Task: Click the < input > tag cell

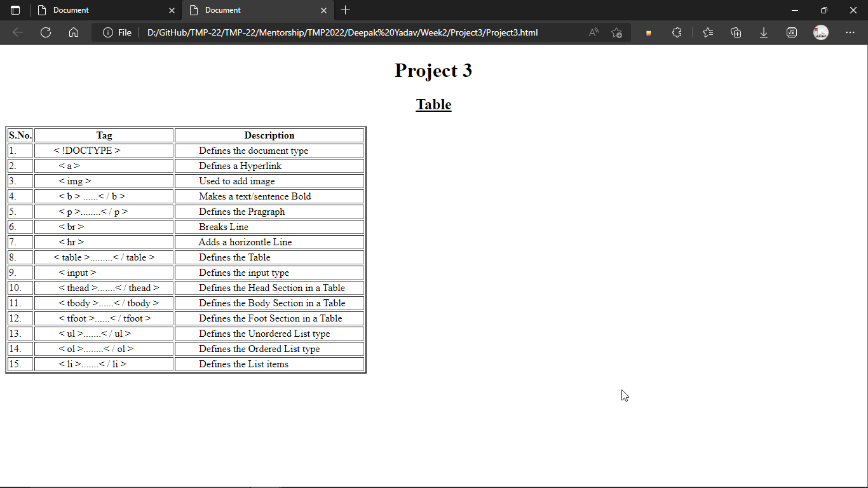Action: click(x=104, y=273)
